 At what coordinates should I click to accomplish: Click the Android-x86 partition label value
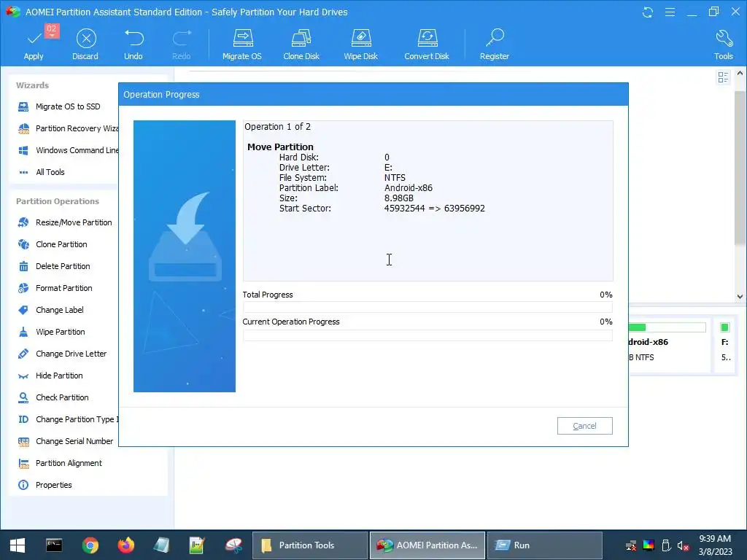tap(409, 187)
